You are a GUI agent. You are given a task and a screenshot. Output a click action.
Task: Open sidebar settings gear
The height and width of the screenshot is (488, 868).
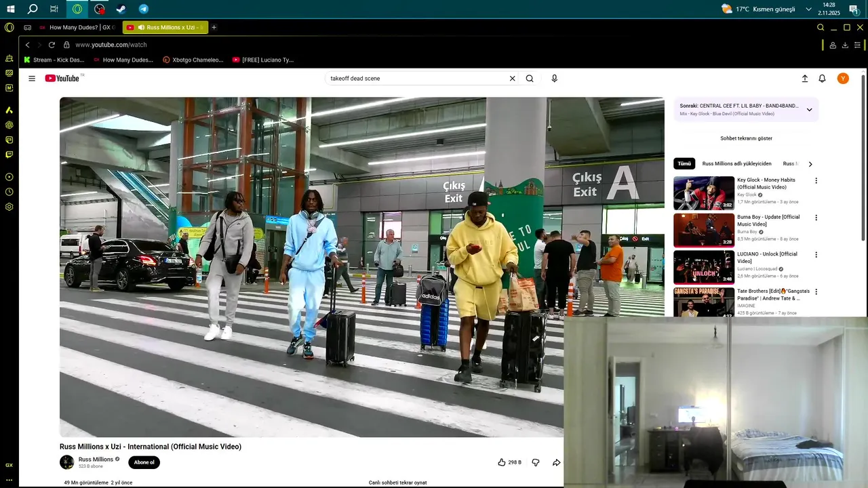pyautogui.click(x=9, y=207)
